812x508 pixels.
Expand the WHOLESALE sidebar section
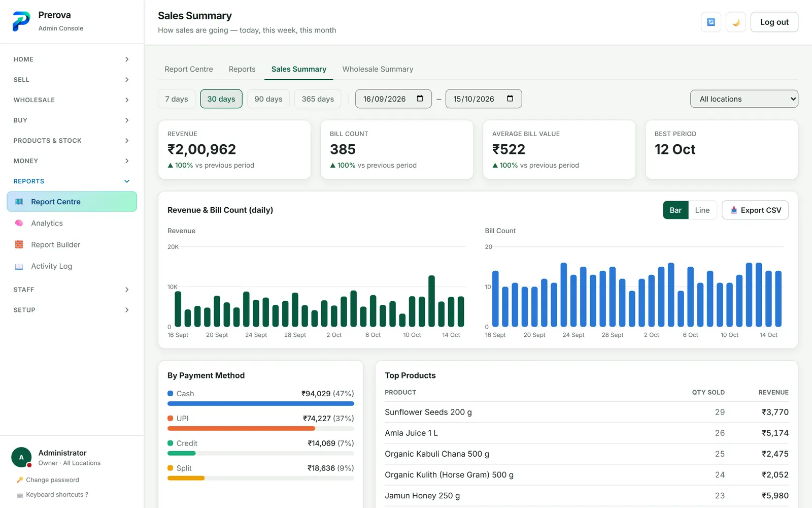[72, 100]
